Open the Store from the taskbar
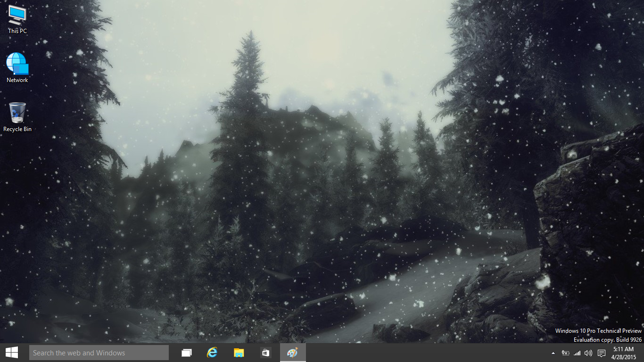The image size is (644, 362). pyautogui.click(x=265, y=353)
